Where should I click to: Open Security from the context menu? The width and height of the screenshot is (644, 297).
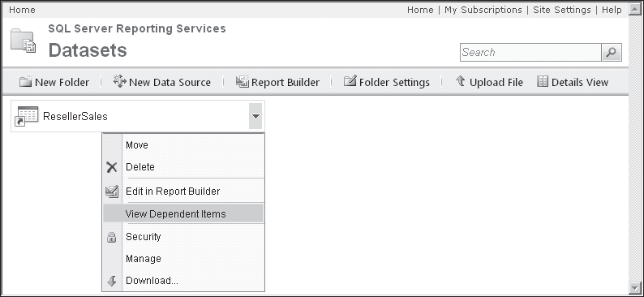click(x=183, y=237)
